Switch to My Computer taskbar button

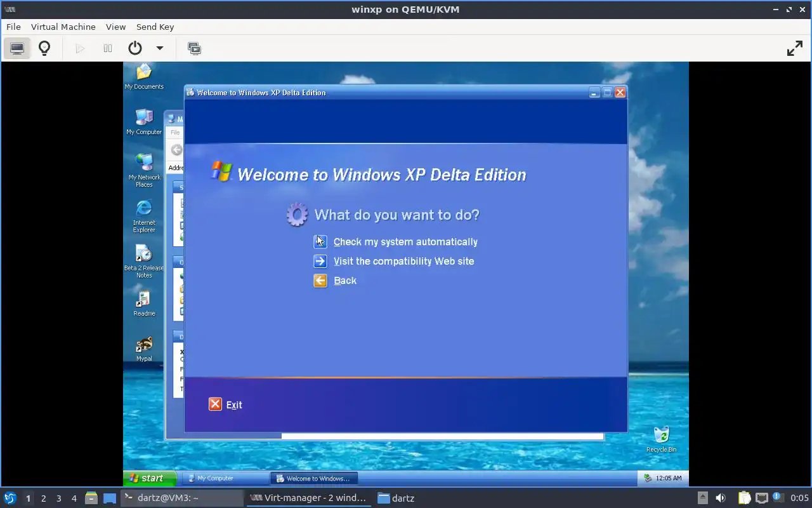click(225, 478)
